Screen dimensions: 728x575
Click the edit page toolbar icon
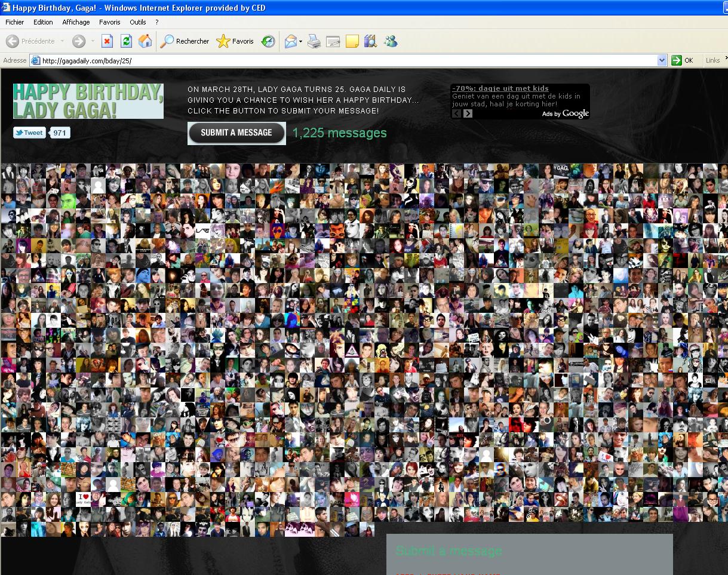(x=333, y=41)
